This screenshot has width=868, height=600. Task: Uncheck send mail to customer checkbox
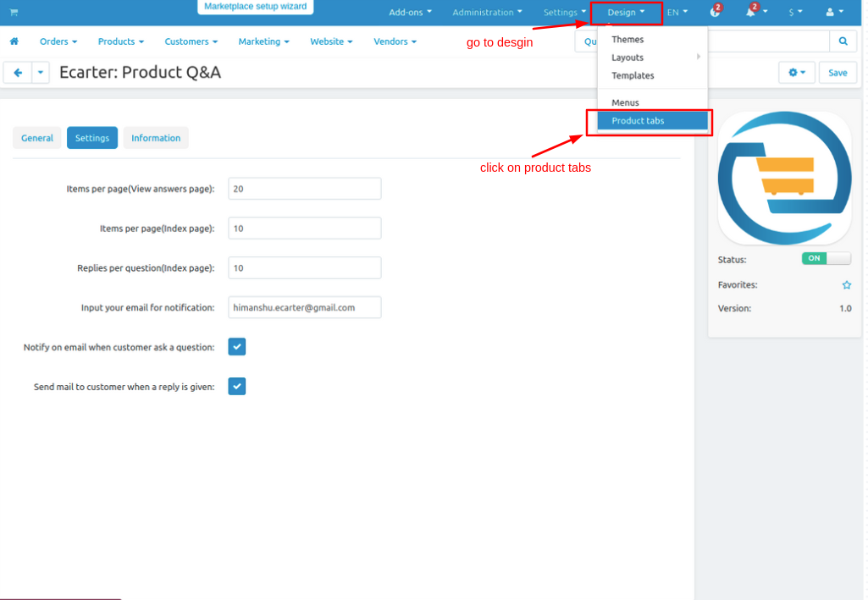[237, 386]
